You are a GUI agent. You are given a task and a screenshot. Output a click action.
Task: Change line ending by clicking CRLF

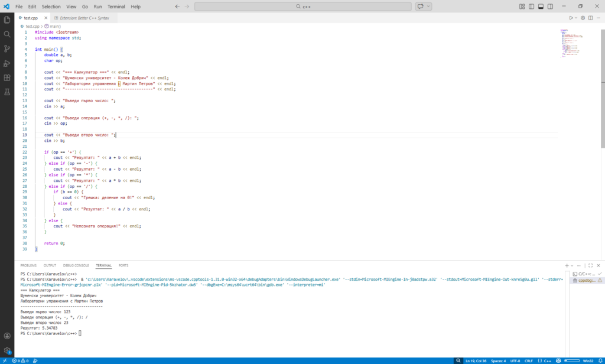pos(529,360)
